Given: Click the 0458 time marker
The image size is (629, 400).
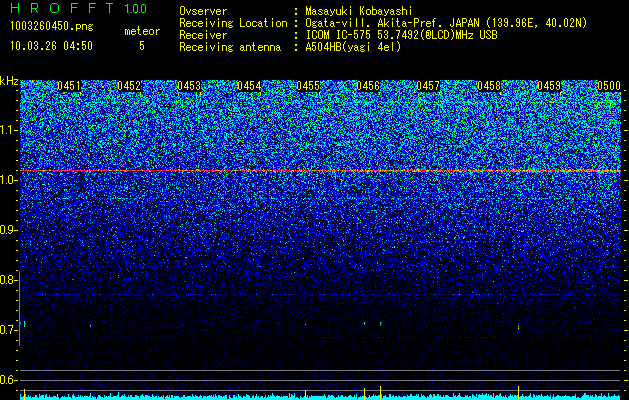Looking at the screenshot, I should (489, 86).
